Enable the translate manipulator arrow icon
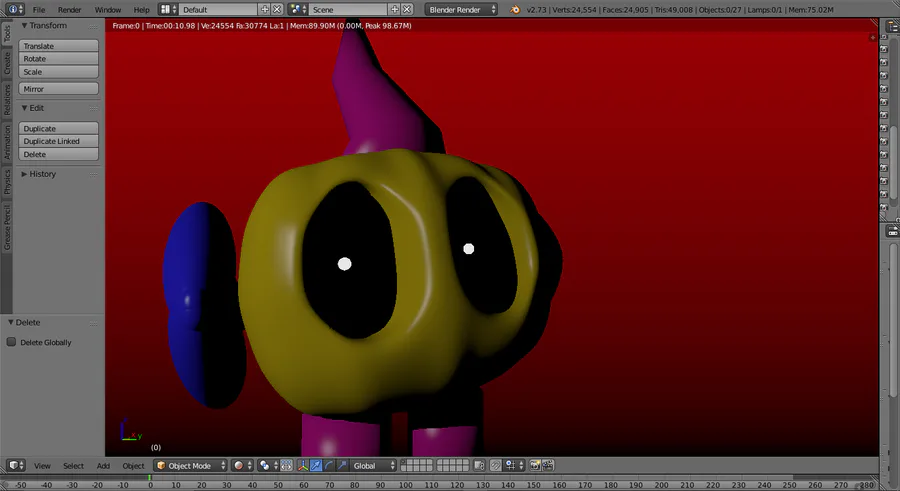This screenshot has height=491, width=900. pyautogui.click(x=316, y=466)
